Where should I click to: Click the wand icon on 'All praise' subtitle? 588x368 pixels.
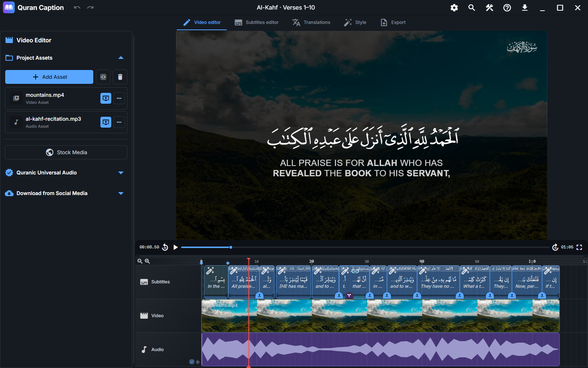(x=233, y=271)
